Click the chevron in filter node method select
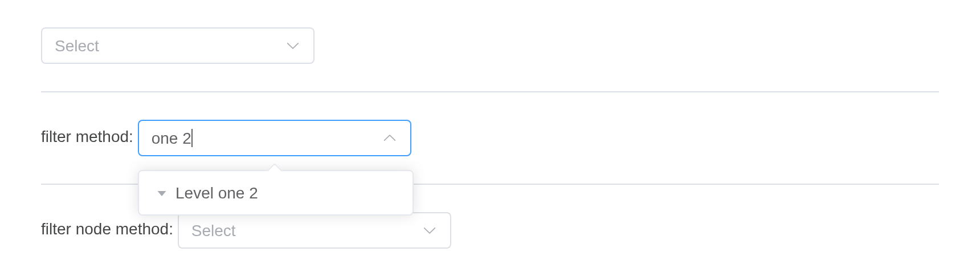 430,230
